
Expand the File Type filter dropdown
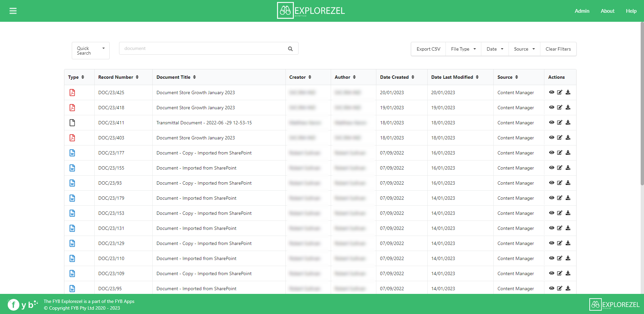[463, 49]
